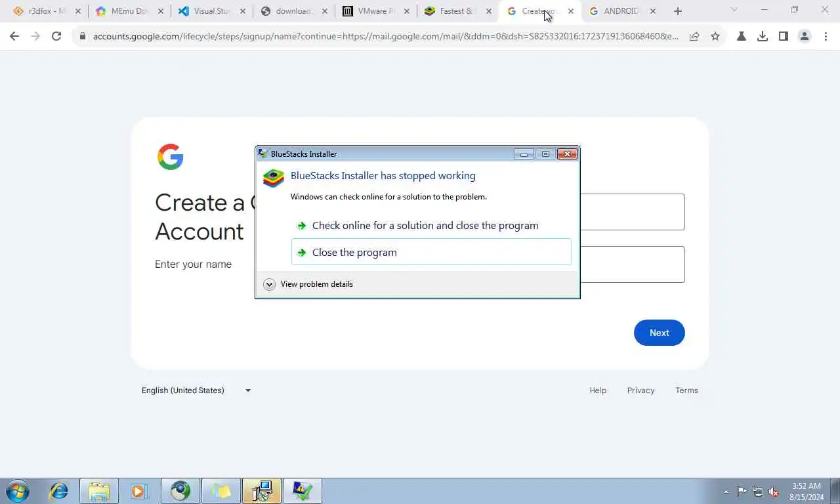The width and height of the screenshot is (840, 504).
Task: Open the network tray icon
Action: coord(758,492)
